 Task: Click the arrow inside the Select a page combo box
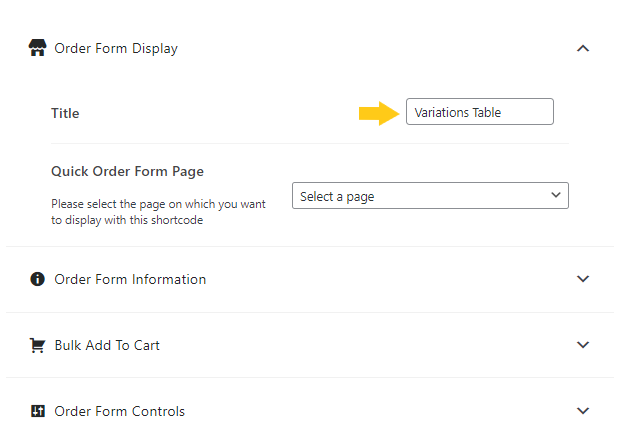coord(556,195)
